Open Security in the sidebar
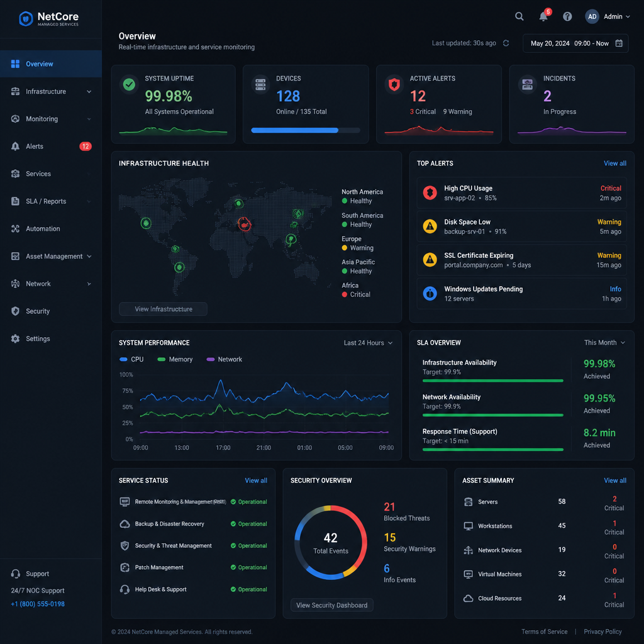Image resolution: width=644 pixels, height=644 pixels. (x=51, y=311)
